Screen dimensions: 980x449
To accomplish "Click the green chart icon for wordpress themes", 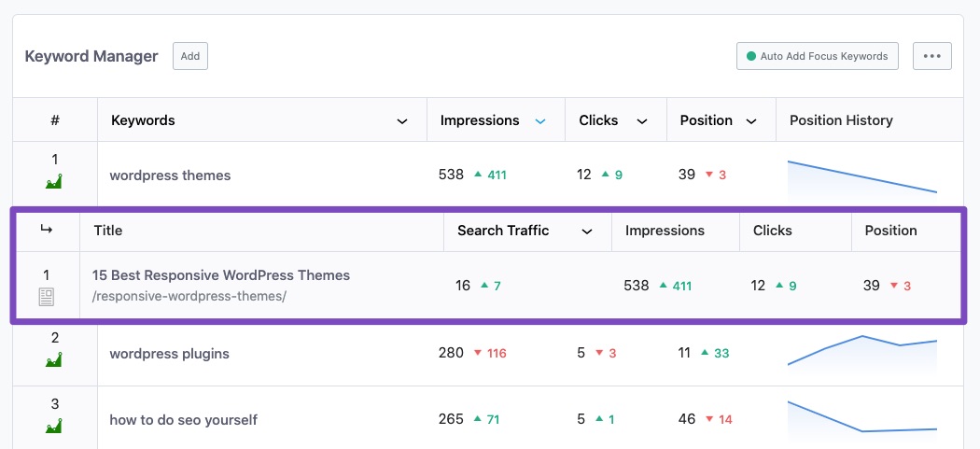I will coord(54,181).
